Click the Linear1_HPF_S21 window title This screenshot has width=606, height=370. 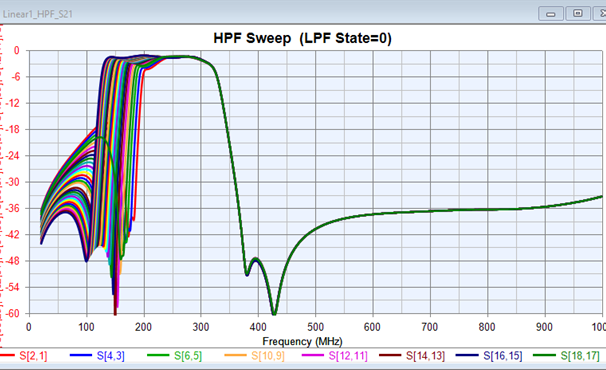coord(37,14)
